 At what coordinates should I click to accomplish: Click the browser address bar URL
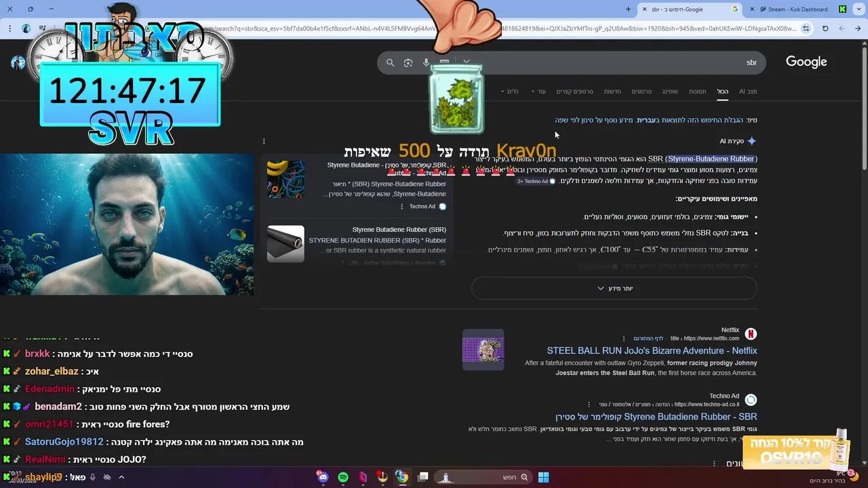click(502, 28)
